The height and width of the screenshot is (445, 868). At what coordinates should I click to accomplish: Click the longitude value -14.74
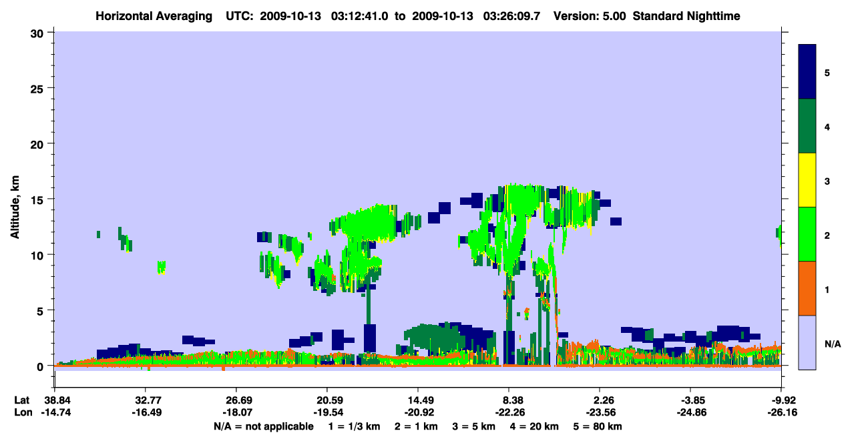point(55,412)
